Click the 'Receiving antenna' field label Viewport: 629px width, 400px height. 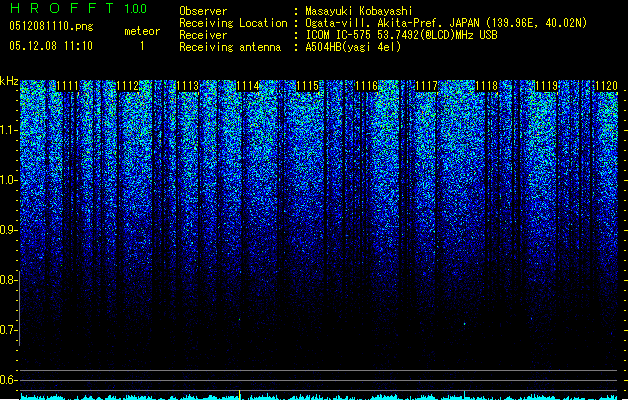click(x=230, y=47)
